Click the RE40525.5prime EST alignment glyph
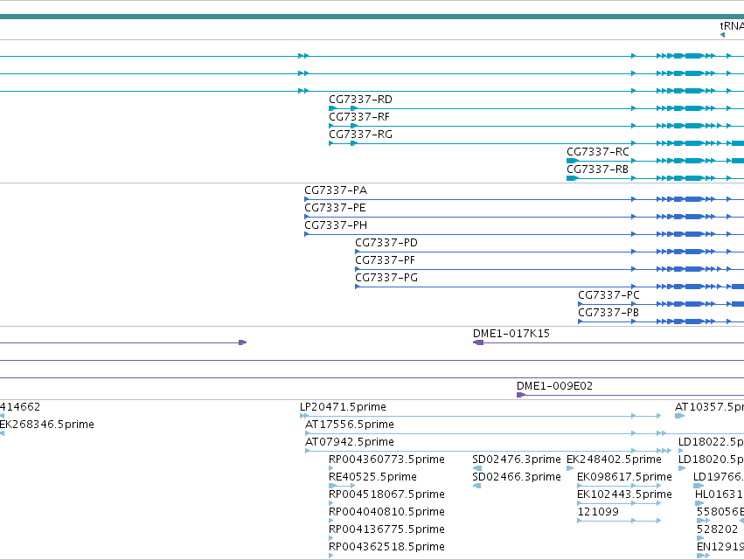 point(342,486)
